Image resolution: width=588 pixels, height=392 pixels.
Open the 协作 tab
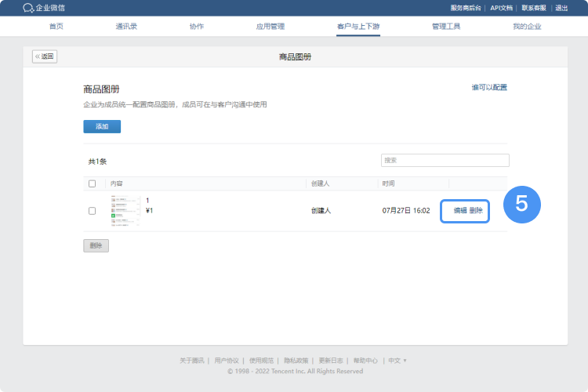click(x=196, y=27)
